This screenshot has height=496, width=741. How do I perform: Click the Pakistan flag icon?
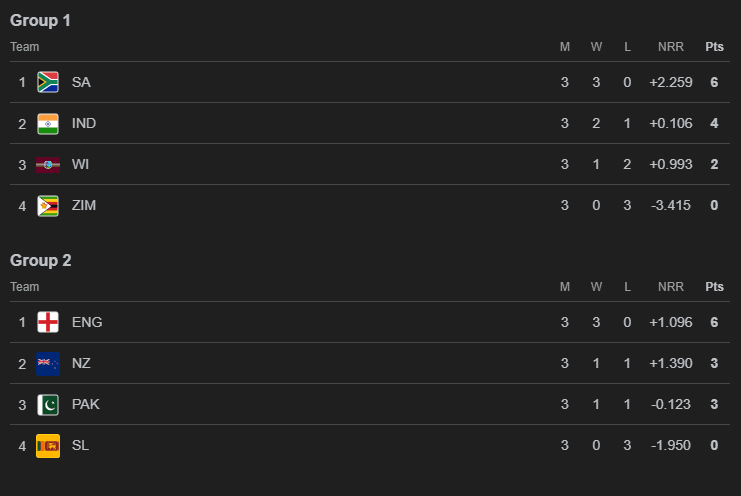coord(47,404)
